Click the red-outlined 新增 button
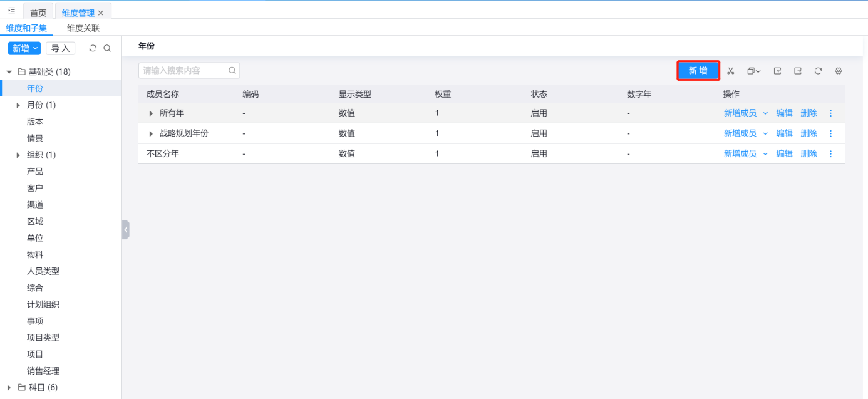 coord(698,71)
